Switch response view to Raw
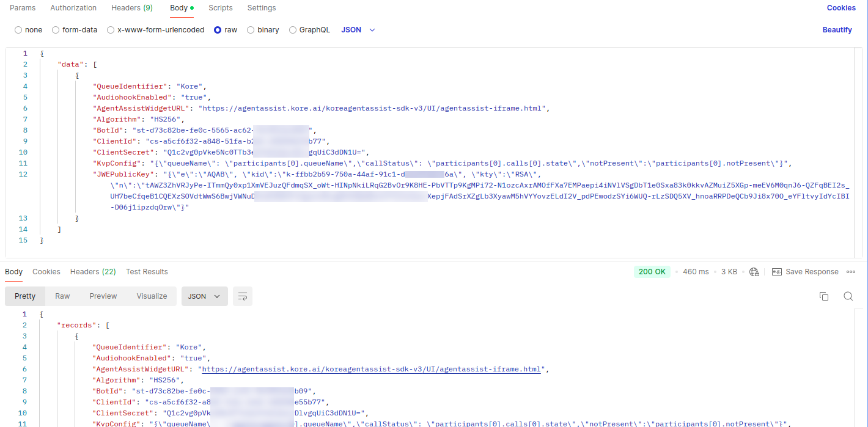This screenshot has height=427, width=868. 62,296
